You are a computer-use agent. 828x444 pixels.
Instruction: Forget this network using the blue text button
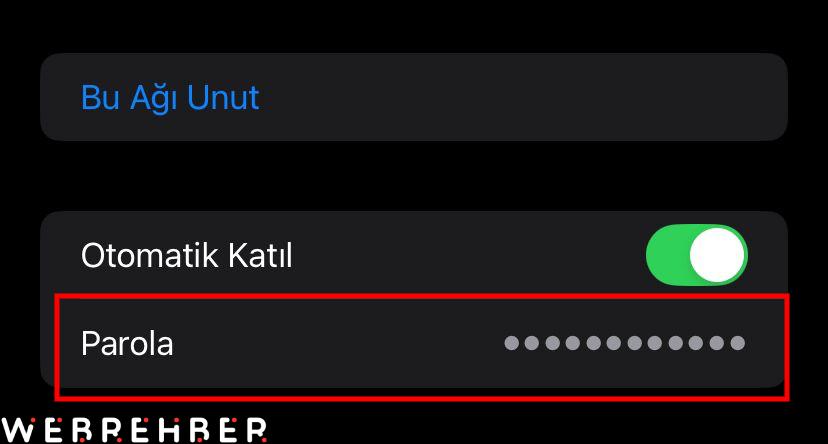point(170,98)
